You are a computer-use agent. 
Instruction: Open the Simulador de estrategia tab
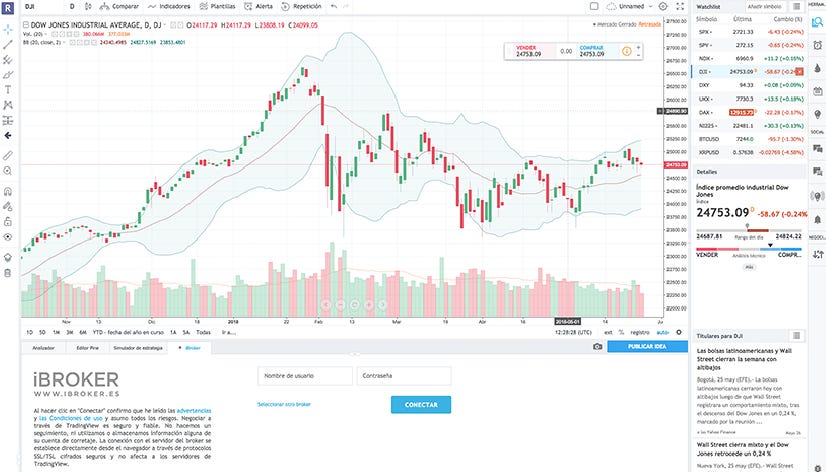pos(138,348)
